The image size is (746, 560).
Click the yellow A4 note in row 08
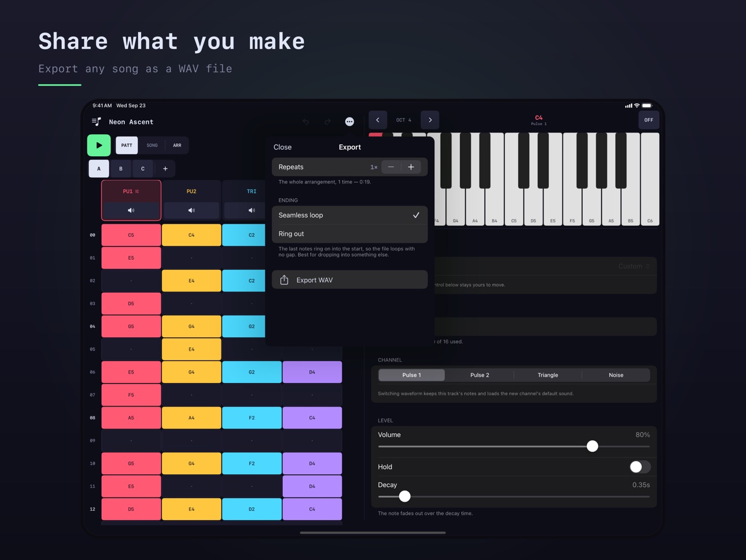pos(191,418)
